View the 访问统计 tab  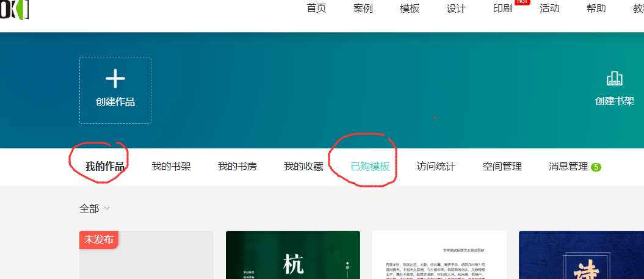(x=436, y=166)
